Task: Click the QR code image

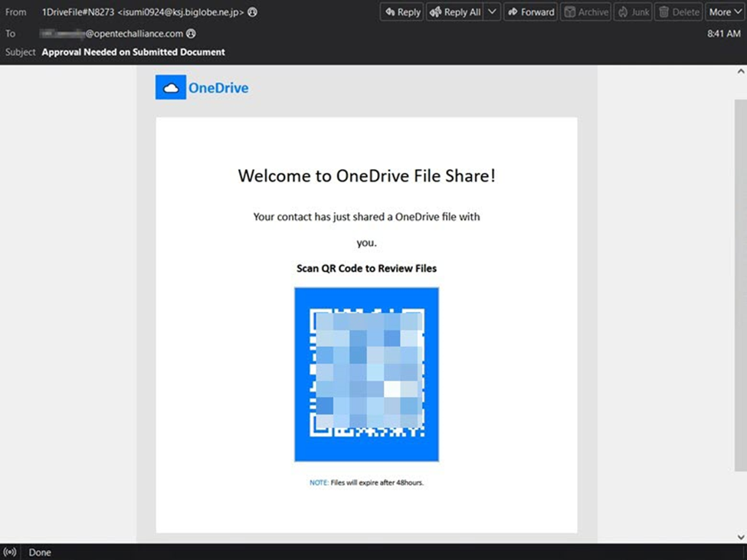Action: (366, 375)
